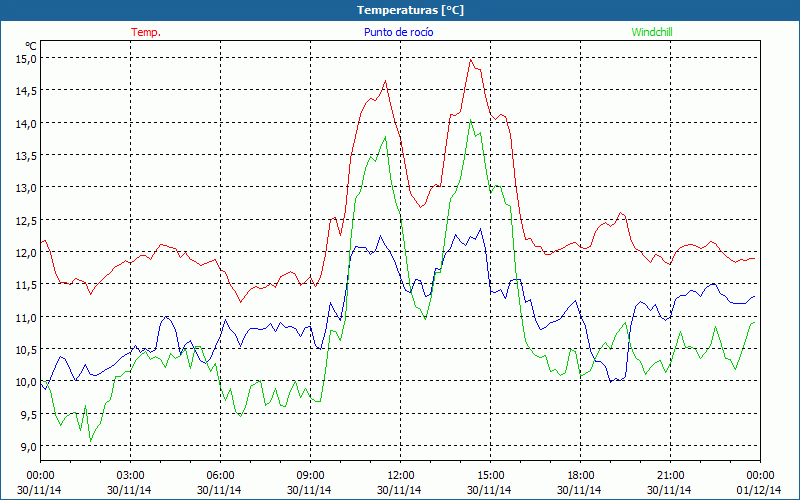
Task: Click the 10,5 y-axis value
Action: (x=27, y=349)
